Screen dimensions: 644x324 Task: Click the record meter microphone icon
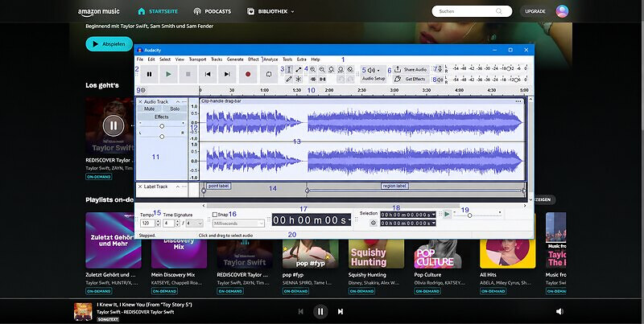[x=439, y=69]
